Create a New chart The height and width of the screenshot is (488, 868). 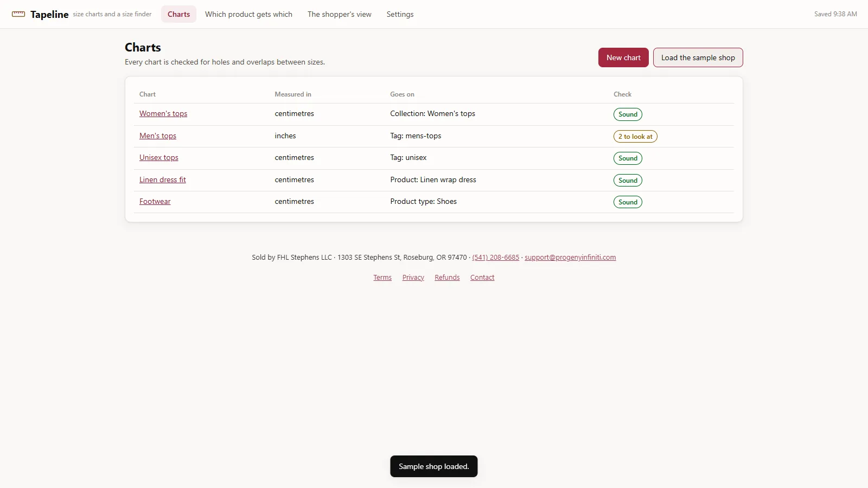(x=623, y=57)
